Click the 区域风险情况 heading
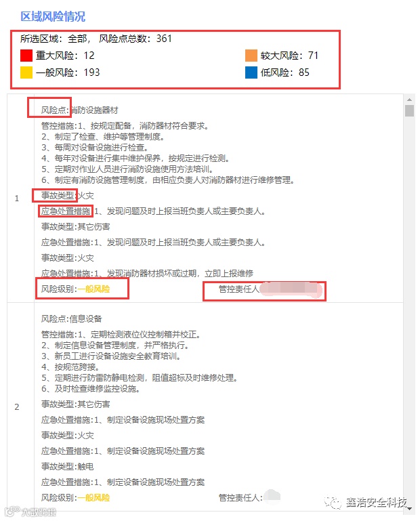This screenshot has height=521, width=420. (x=53, y=16)
